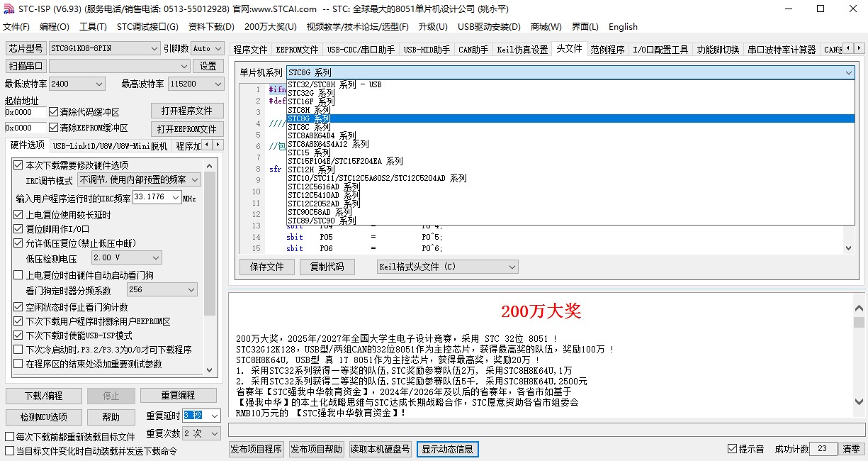Click the 重复编程 button
Image resolution: width=868 pixels, height=461 pixels.
pos(178,395)
